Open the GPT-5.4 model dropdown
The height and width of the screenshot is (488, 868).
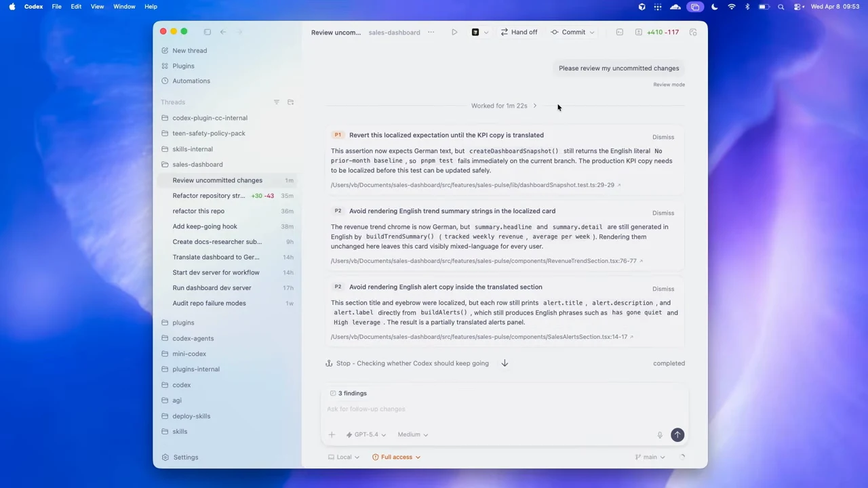366,434
